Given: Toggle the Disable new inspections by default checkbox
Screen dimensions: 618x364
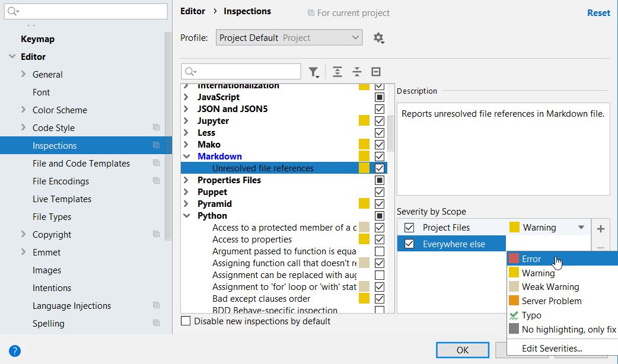Looking at the screenshot, I should (186, 321).
